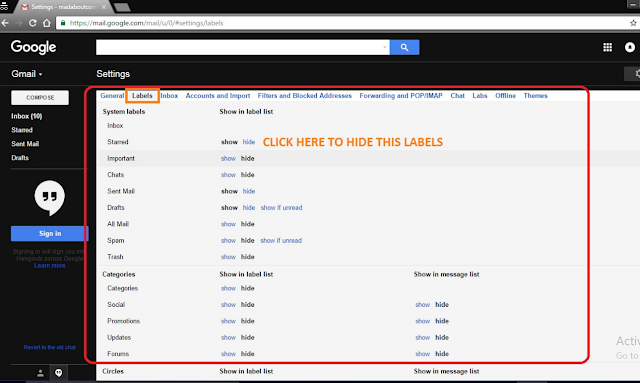Open Accounts and Import tab
640x383 pixels.
pos(218,96)
